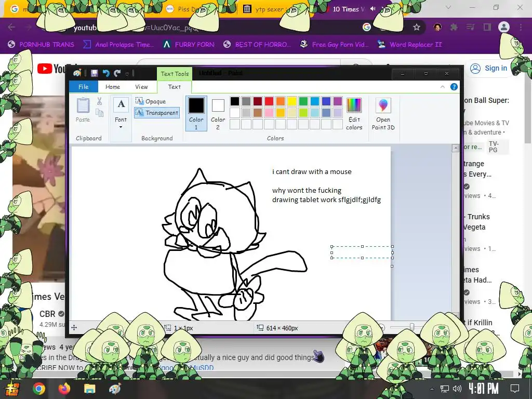
Task: Click the YouTube logo in browser
Action: (x=51, y=69)
